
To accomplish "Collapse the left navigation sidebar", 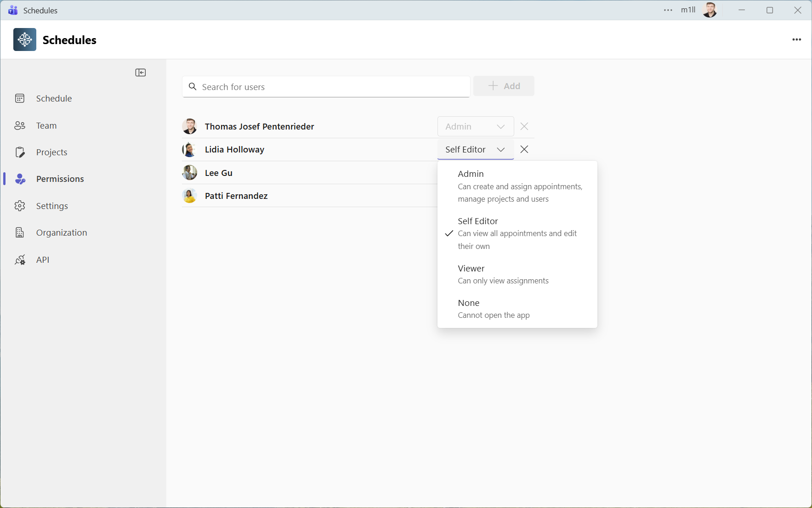I will pyautogui.click(x=141, y=72).
